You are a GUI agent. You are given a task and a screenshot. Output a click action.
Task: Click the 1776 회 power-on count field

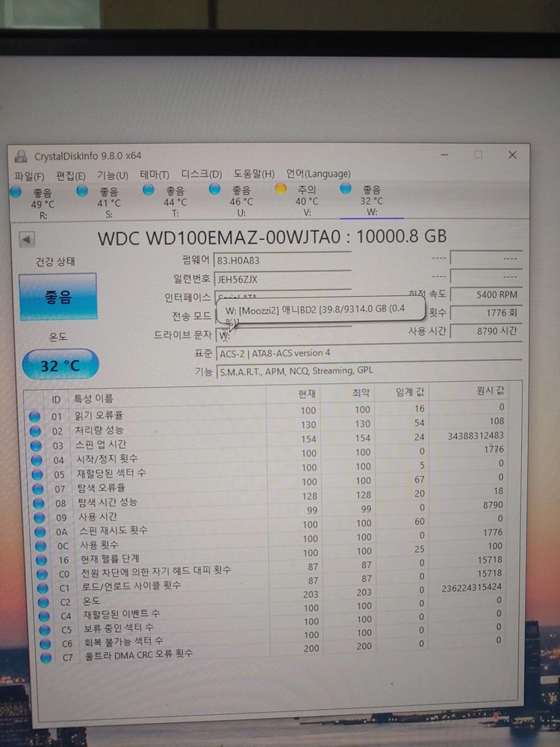pyautogui.click(x=486, y=312)
